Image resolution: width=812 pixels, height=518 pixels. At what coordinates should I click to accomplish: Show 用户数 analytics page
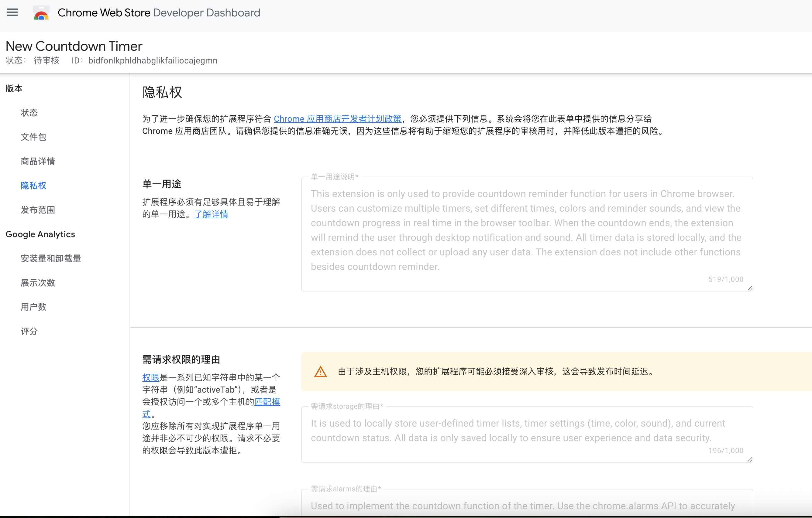point(33,307)
